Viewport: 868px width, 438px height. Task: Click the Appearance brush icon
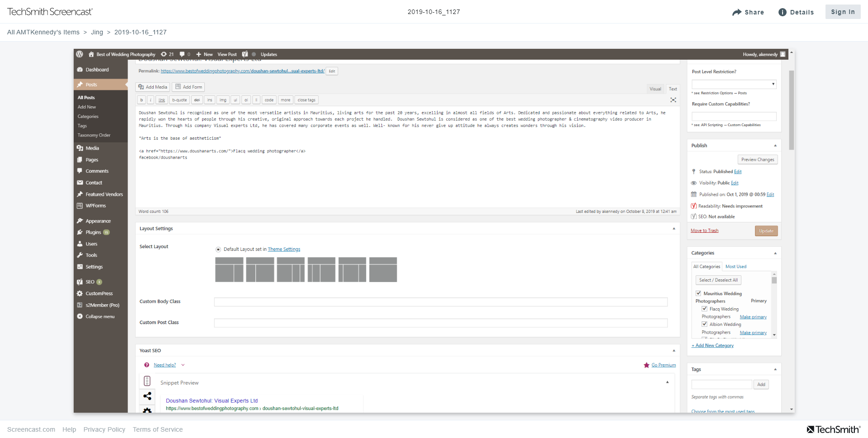tap(80, 221)
